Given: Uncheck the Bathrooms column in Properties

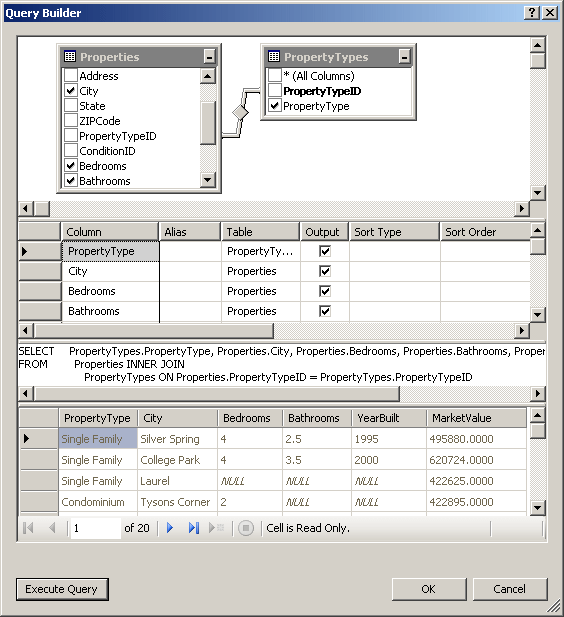Looking at the screenshot, I should pyautogui.click(x=70, y=181).
